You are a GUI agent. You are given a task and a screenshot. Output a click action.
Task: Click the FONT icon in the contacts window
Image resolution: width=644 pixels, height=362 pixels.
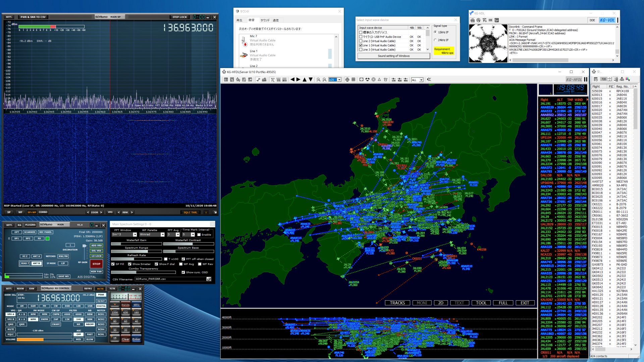[622, 79]
